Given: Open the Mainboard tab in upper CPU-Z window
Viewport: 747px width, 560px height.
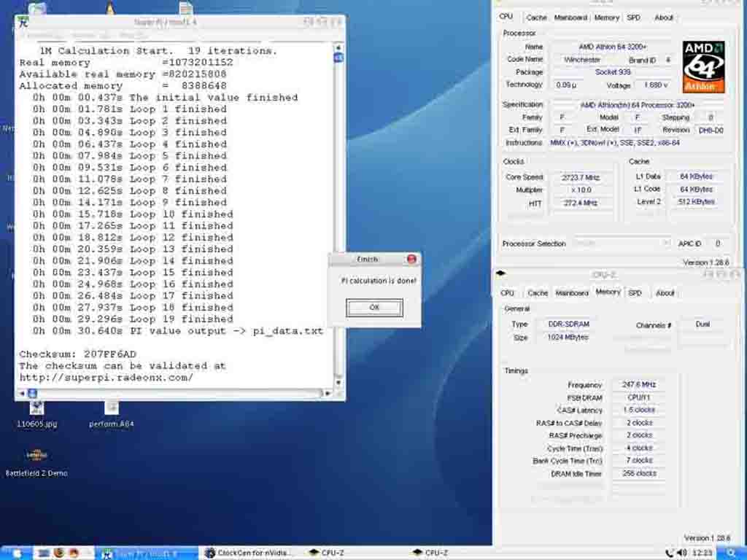Looking at the screenshot, I should click(x=570, y=17).
